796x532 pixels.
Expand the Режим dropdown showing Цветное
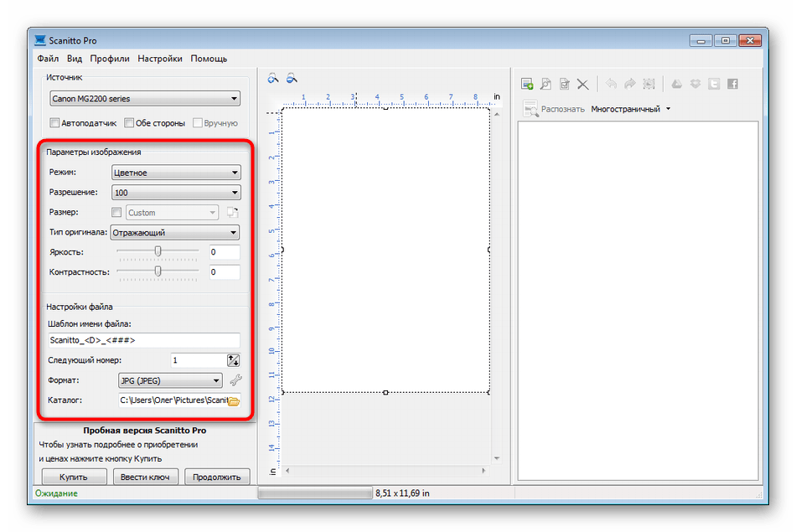[176, 173]
